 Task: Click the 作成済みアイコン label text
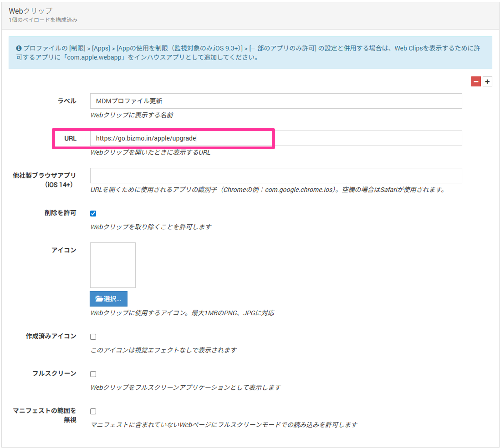point(51,336)
